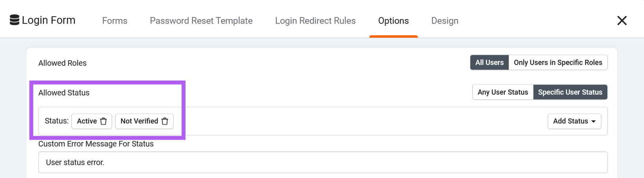Go to the Login Redirect Rules tab
644x178 pixels.
[315, 21]
